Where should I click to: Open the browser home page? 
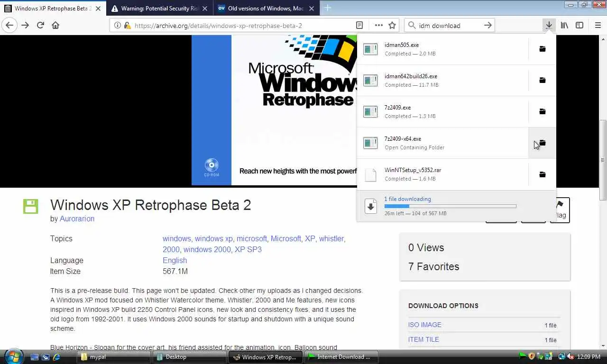(x=55, y=26)
